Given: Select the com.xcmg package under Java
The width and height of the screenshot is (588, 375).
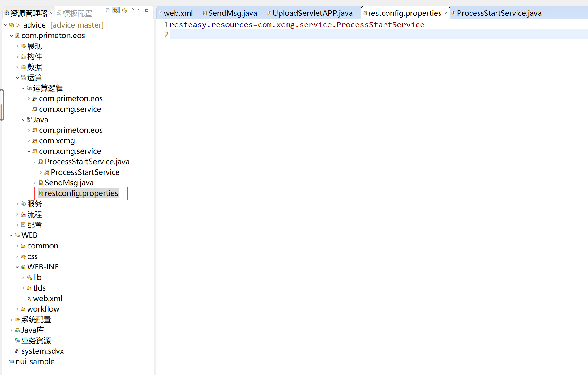Looking at the screenshot, I should click(57, 141).
